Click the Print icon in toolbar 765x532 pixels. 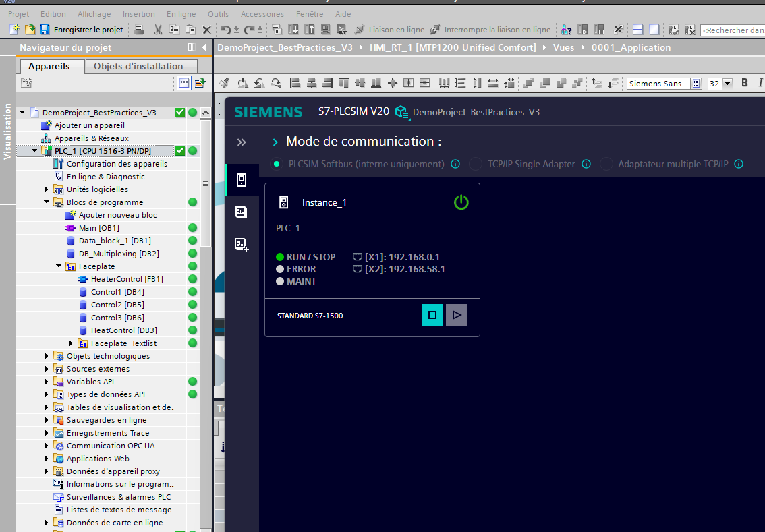(138, 30)
